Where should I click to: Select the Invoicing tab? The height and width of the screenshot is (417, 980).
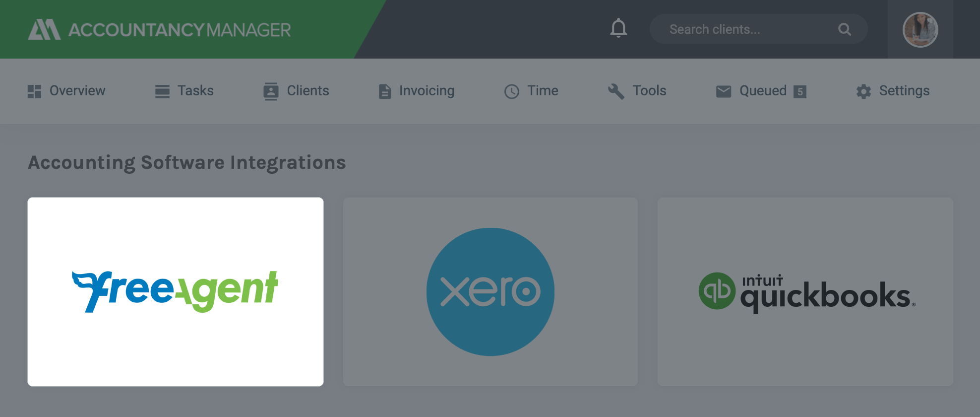point(417,91)
